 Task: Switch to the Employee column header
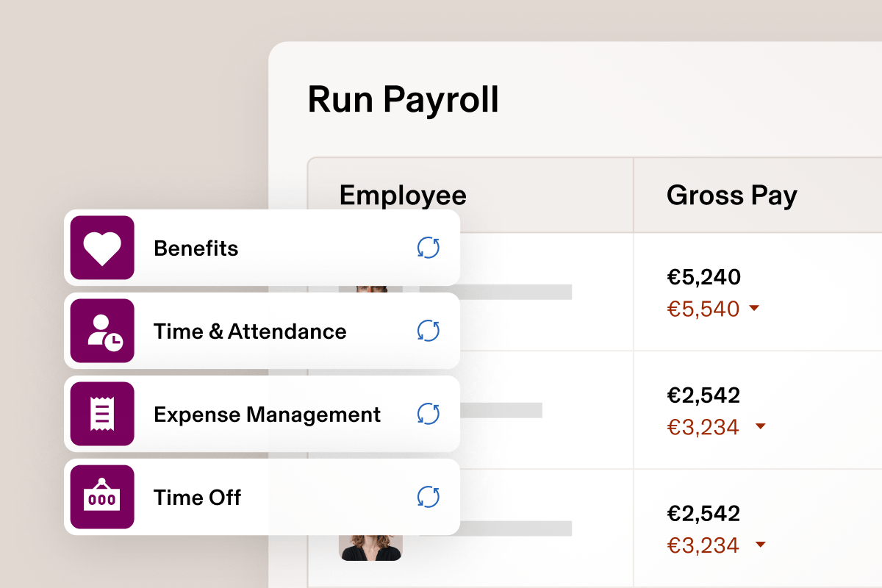click(402, 195)
